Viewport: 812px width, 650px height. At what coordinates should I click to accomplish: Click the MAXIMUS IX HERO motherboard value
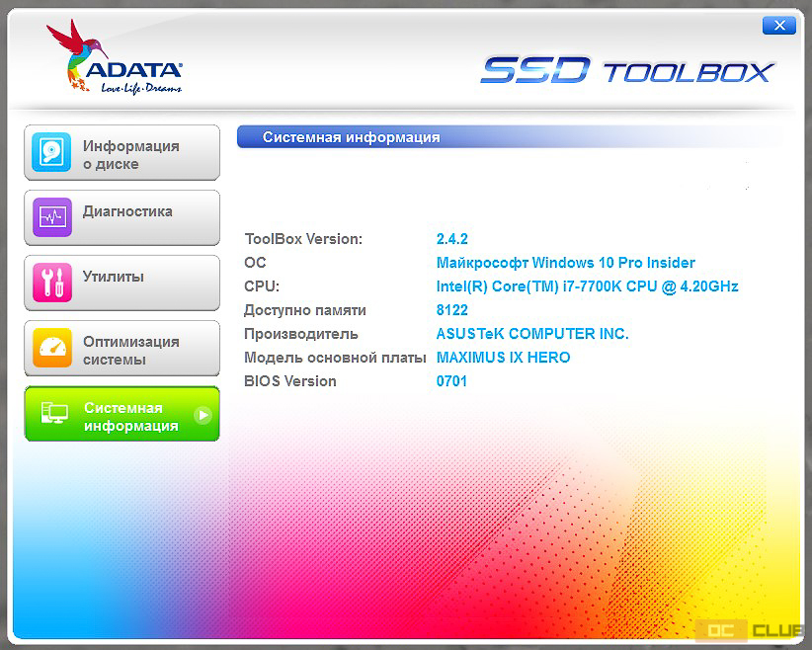504,358
